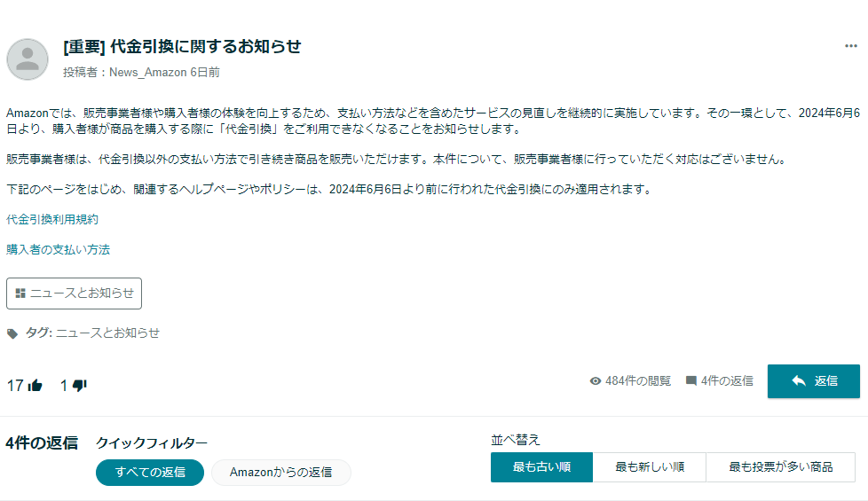868x501 pixels.
Task: Click the News_Amazon author name
Action: (147, 73)
